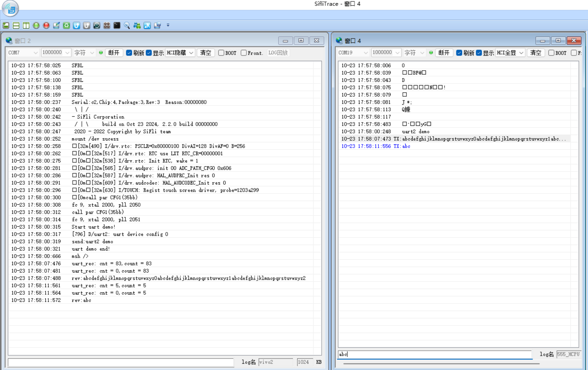This screenshot has height=370, width=588.
Task: Click 清空 clear button in 窗口 4
Action: point(536,53)
